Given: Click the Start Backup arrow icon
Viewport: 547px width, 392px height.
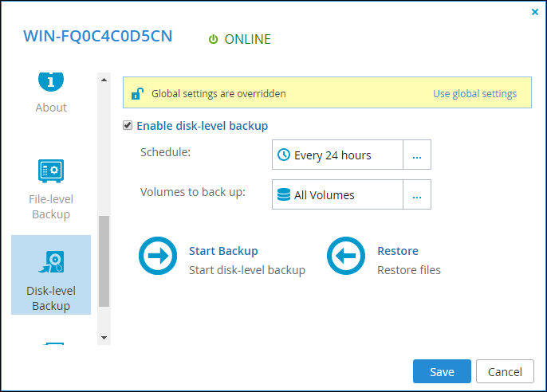Looking at the screenshot, I should pyautogui.click(x=158, y=256).
